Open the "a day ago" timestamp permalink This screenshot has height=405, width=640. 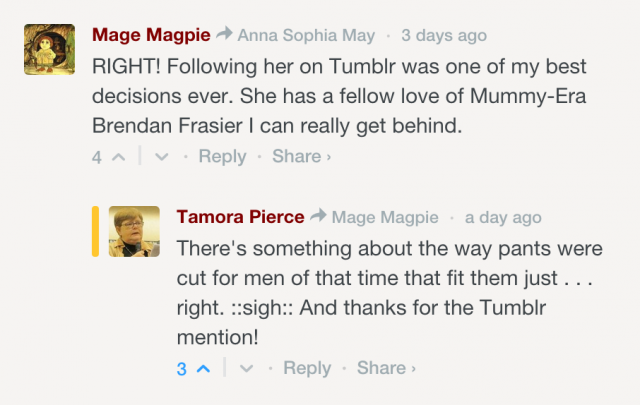pyautogui.click(x=503, y=217)
